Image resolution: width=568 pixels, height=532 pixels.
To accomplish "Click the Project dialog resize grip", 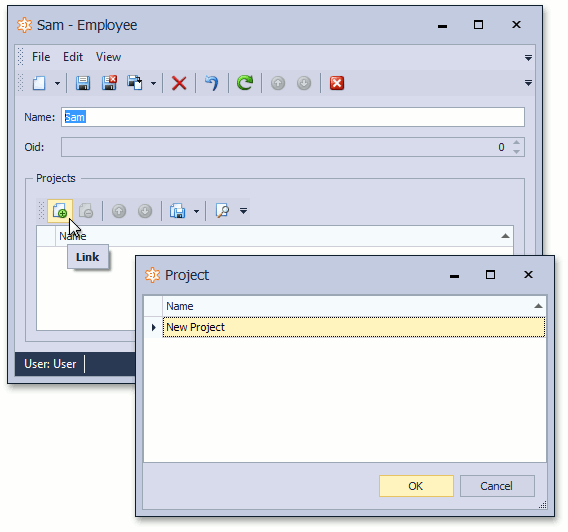I will [x=543, y=505].
